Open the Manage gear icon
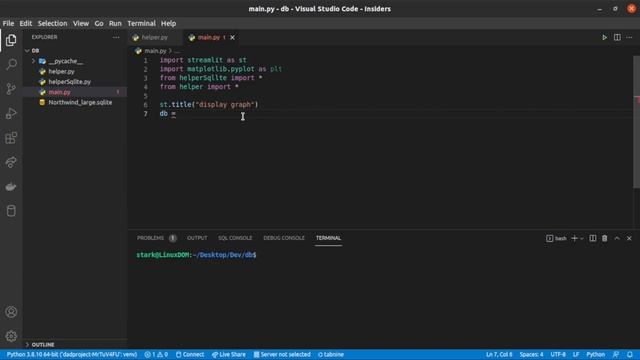Image resolution: width=640 pixels, height=360 pixels. (x=11, y=336)
